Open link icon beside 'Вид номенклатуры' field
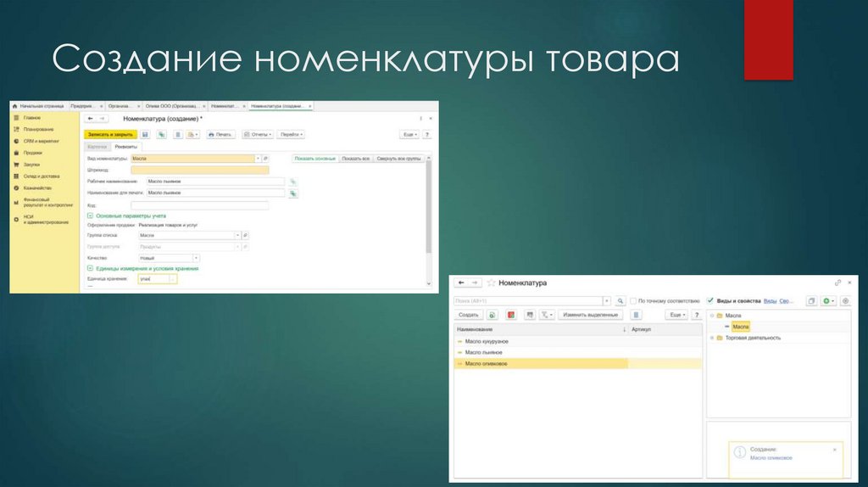868x487 pixels. tap(265, 159)
